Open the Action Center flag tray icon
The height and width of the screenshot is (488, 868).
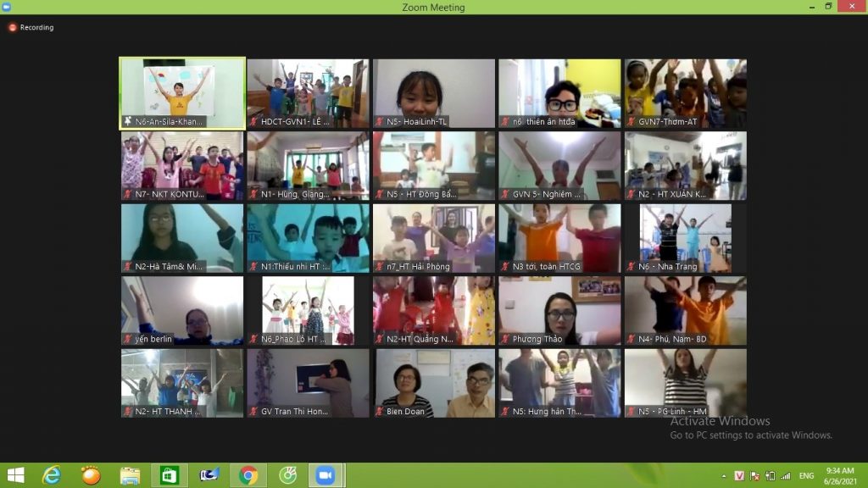click(754, 476)
